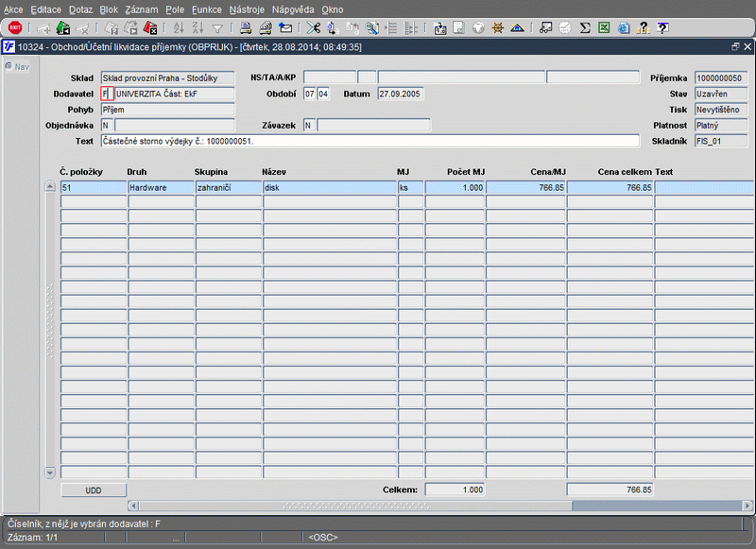Click the Tisk field Nevytištěno
756x549 pixels.
click(x=721, y=110)
